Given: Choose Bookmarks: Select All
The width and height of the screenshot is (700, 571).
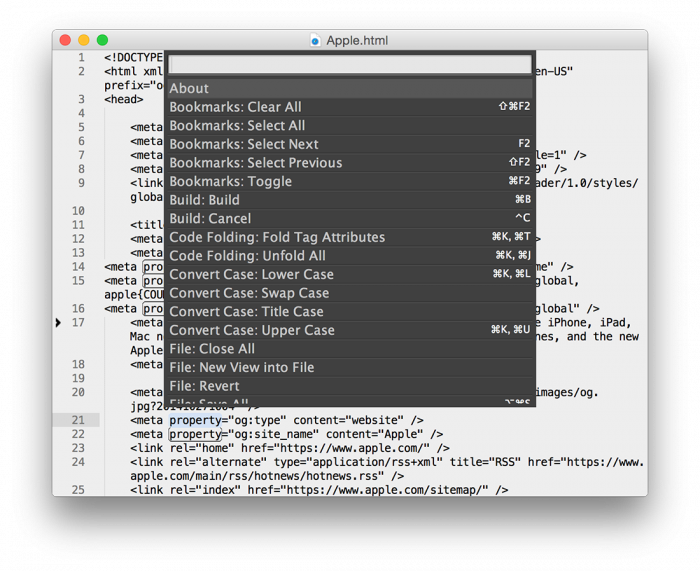Looking at the screenshot, I should point(350,126).
